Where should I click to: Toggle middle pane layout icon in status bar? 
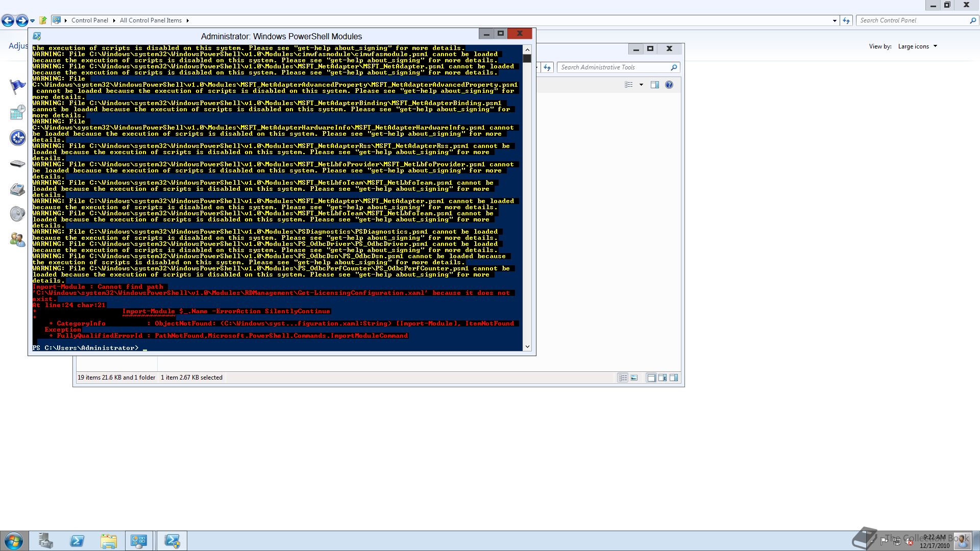663,378
